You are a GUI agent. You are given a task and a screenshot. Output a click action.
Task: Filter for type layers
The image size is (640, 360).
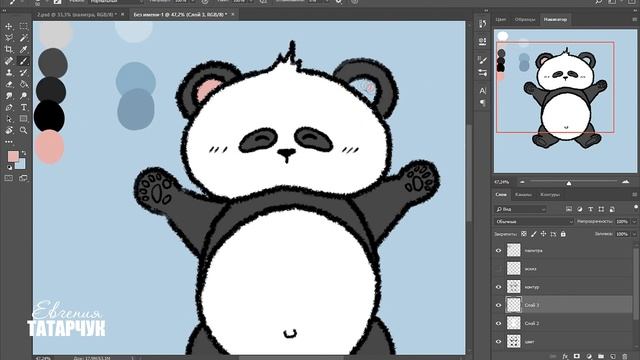pos(590,209)
